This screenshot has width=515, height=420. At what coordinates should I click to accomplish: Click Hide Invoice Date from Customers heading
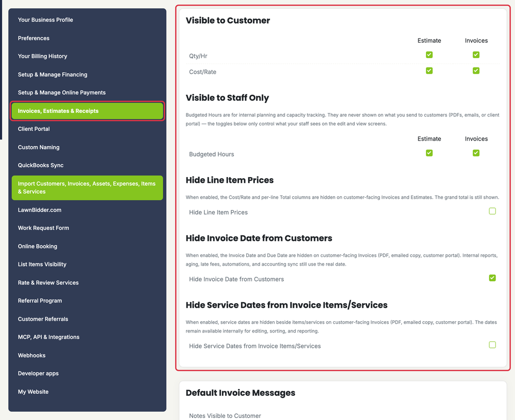pos(259,238)
